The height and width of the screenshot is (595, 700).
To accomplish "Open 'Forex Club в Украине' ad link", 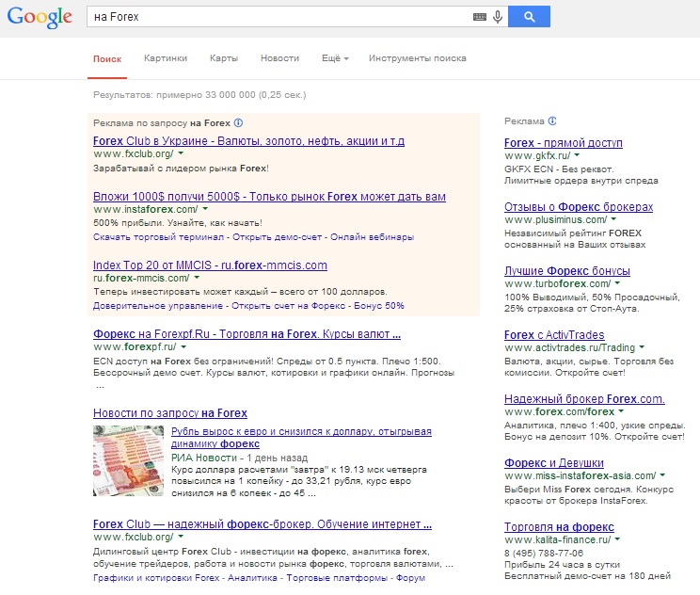I will click(x=248, y=140).
